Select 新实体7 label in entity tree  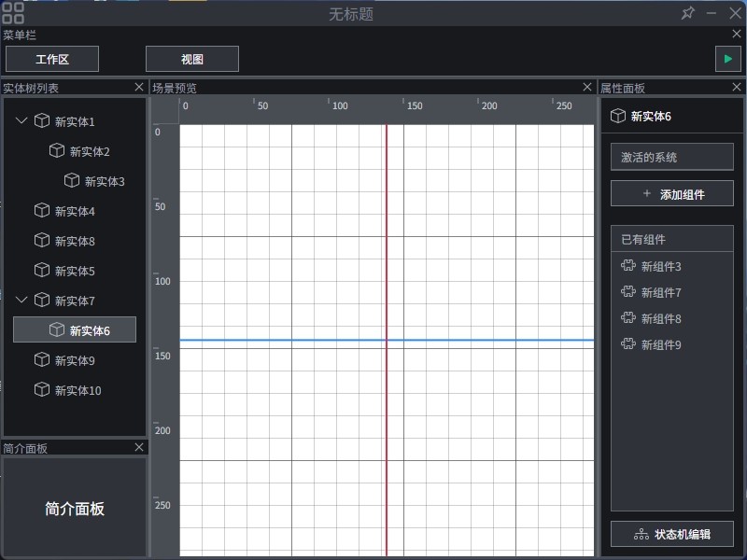tap(75, 301)
